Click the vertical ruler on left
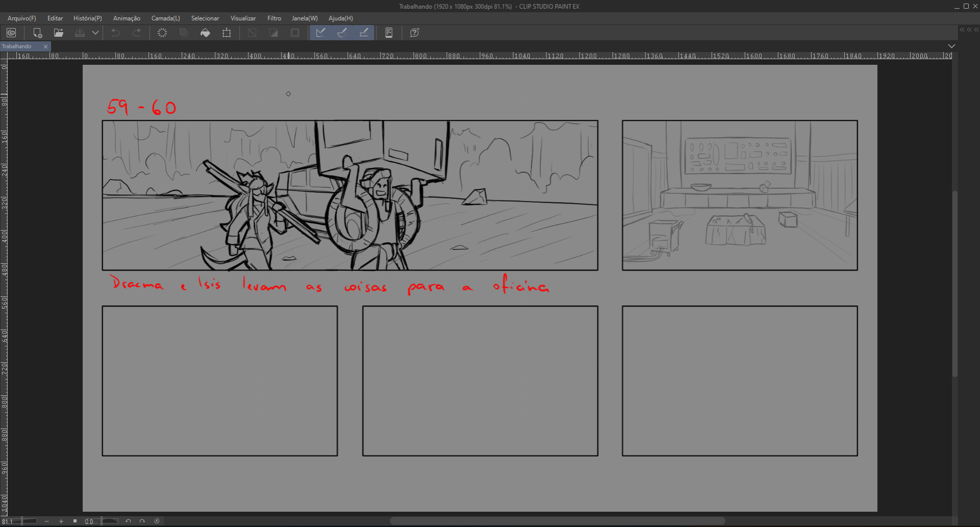Screen dimensions: 980x527 [x=4, y=288]
